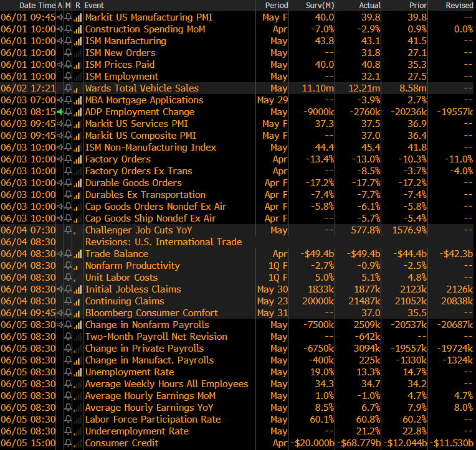
Task: Toggle the alert bell for ISM Prices Paid
Action: point(68,65)
